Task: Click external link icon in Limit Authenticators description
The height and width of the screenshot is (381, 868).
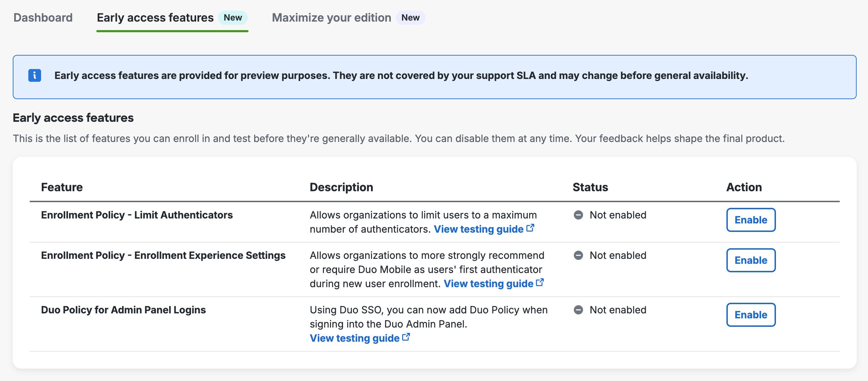Action: [x=530, y=228]
